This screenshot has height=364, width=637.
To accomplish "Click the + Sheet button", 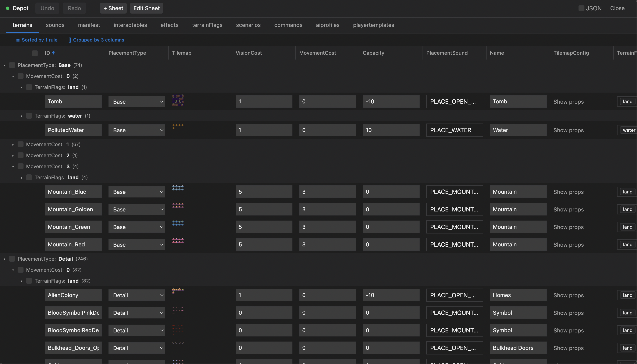I will coord(113,8).
